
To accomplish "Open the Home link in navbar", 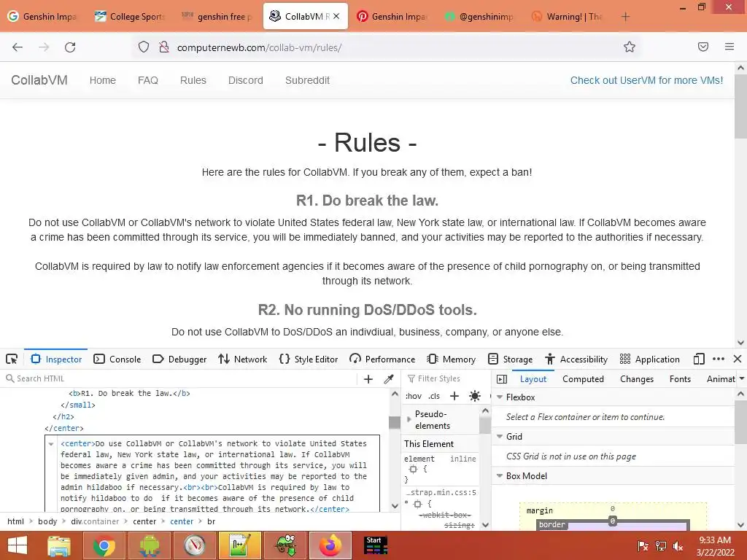I will coord(102,80).
